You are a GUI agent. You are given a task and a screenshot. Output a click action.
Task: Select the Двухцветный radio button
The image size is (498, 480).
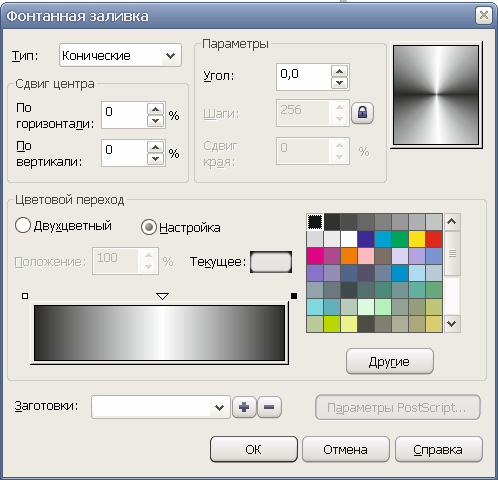click(x=23, y=225)
